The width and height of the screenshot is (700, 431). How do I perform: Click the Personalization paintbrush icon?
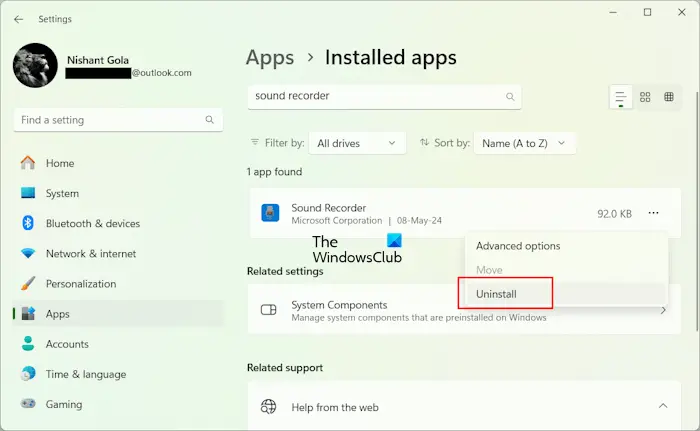pyautogui.click(x=28, y=284)
